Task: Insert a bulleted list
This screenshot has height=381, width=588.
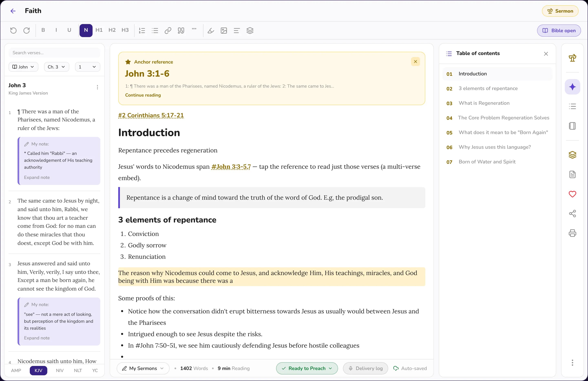Action: point(155,30)
